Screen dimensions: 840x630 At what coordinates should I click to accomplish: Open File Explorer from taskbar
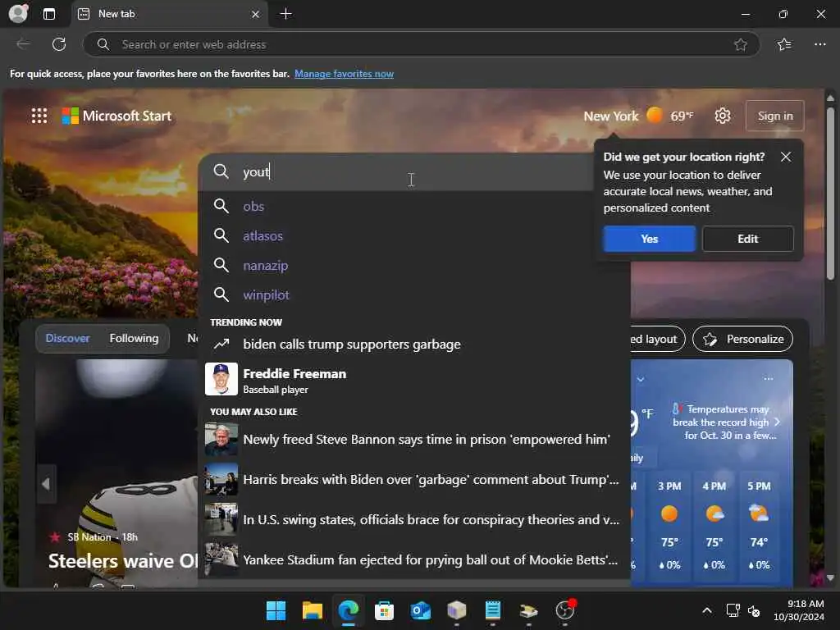312,610
